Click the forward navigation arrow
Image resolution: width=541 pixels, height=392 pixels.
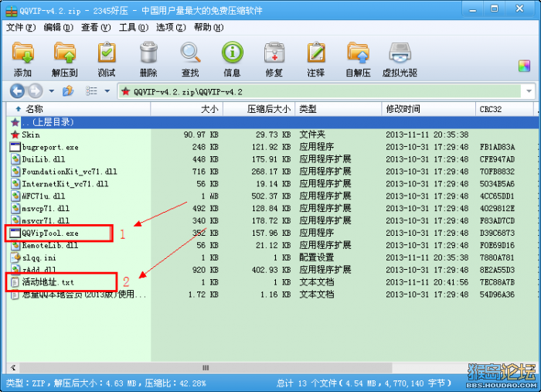36,91
